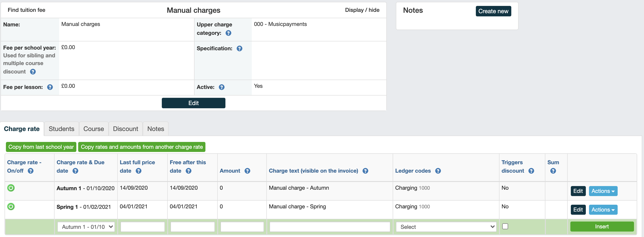Click the Specification help icon
The width and height of the screenshot is (644, 237).
click(x=239, y=48)
